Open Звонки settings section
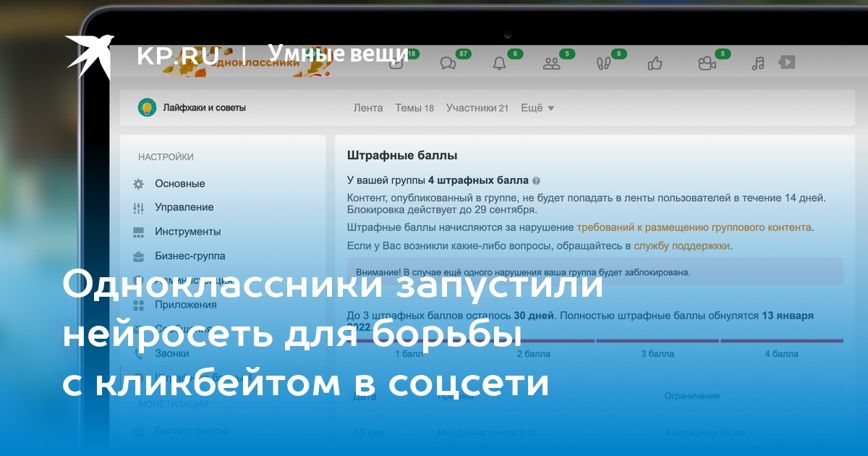Screen dimensions: 868x456 click(x=172, y=353)
